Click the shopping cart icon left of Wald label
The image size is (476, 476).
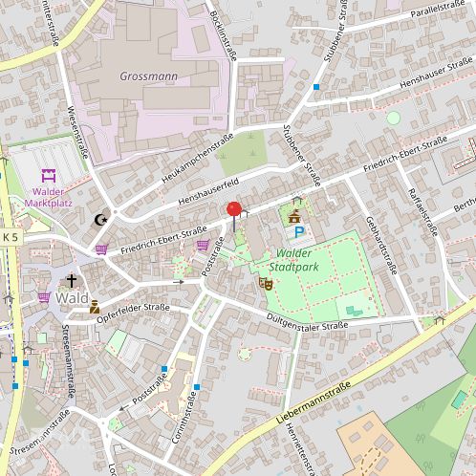coord(44,297)
